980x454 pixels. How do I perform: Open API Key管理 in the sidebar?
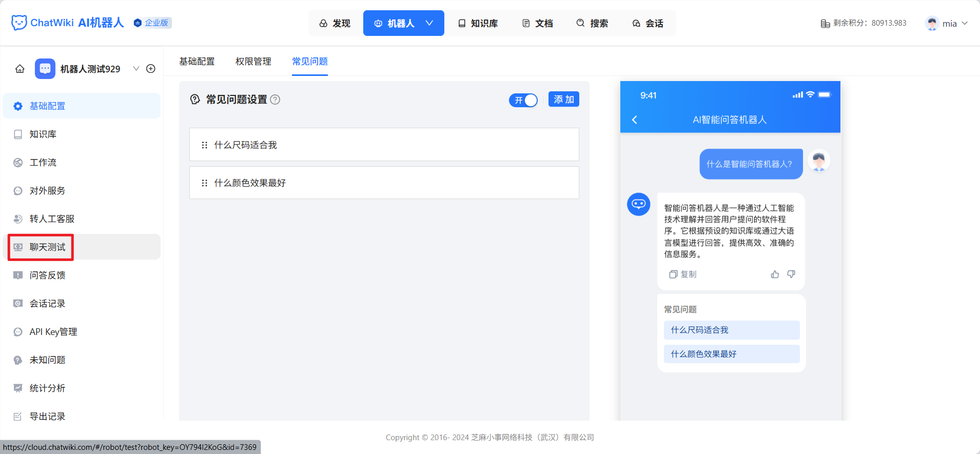coord(82,331)
